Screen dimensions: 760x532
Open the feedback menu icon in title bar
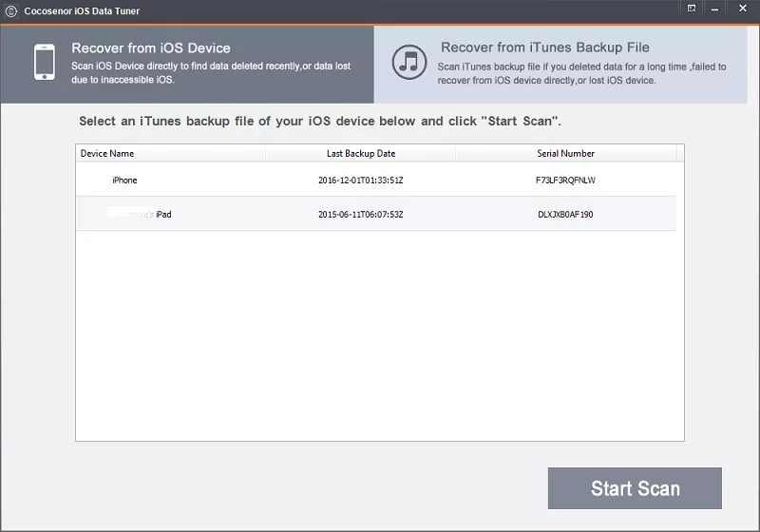tap(692, 9)
